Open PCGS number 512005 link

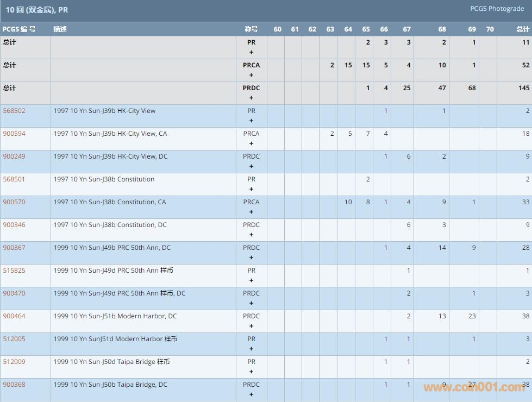point(14,339)
